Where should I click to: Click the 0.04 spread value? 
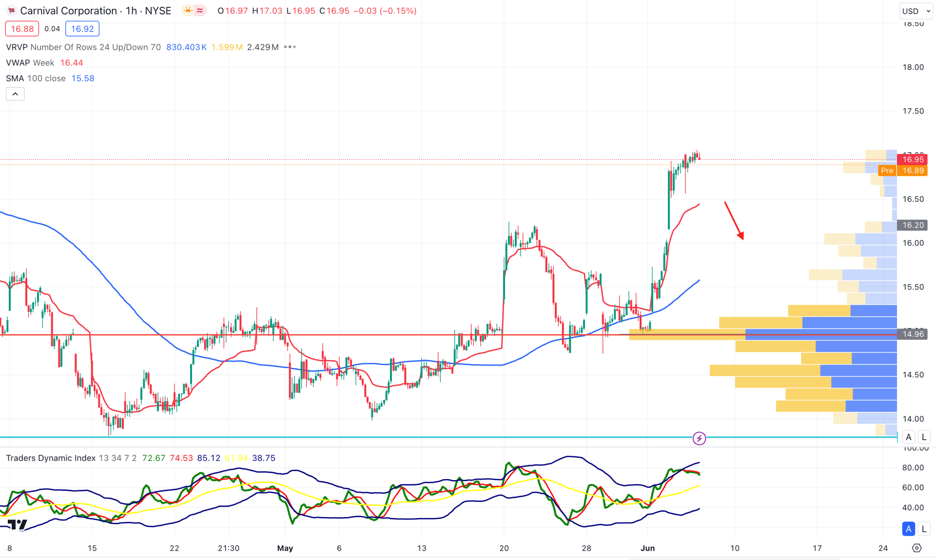pyautogui.click(x=52, y=29)
